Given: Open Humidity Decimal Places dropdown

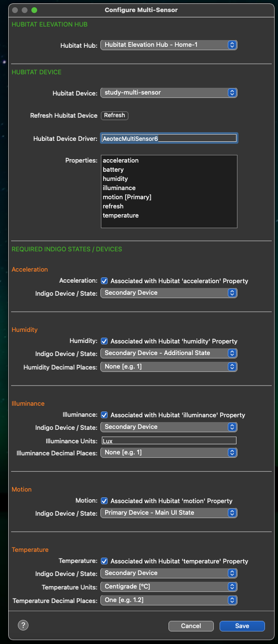Looking at the screenshot, I should 169,367.
